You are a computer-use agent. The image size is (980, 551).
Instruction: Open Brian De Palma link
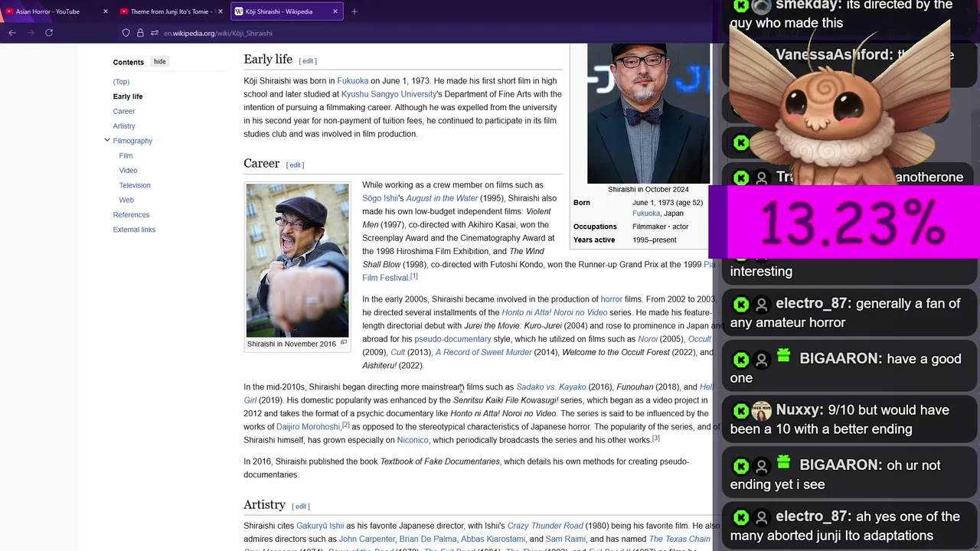(x=428, y=540)
